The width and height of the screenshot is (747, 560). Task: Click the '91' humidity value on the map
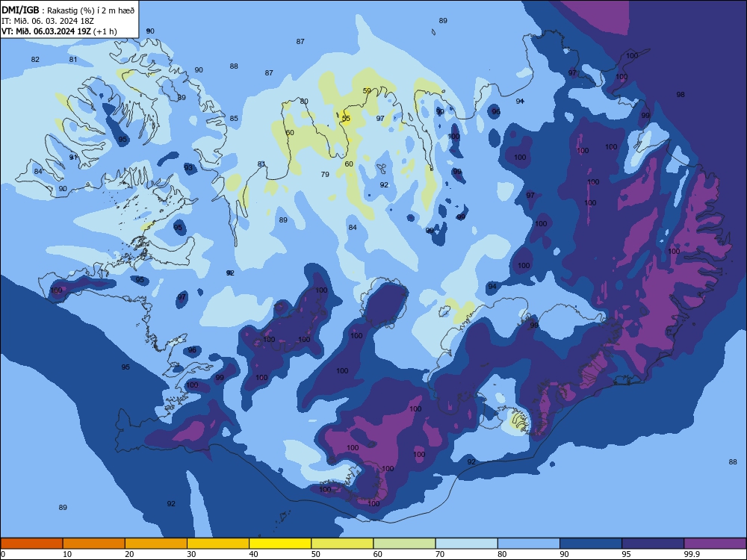pos(73,157)
